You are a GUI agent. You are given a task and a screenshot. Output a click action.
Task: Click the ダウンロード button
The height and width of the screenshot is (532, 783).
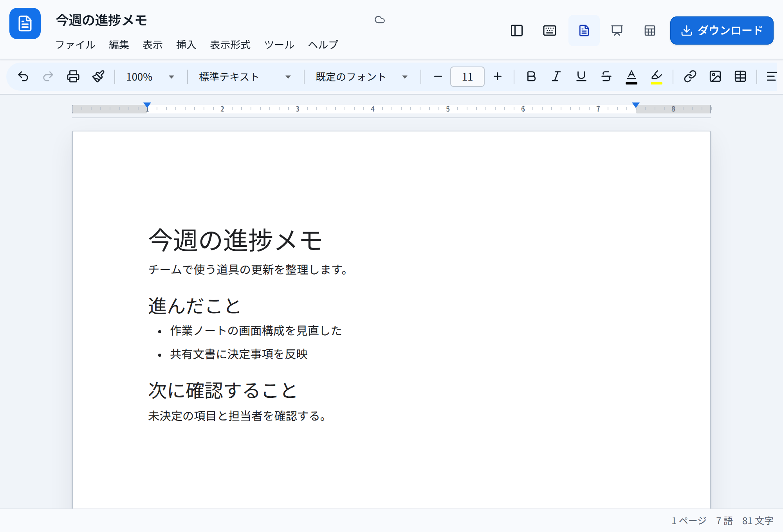coord(722,31)
